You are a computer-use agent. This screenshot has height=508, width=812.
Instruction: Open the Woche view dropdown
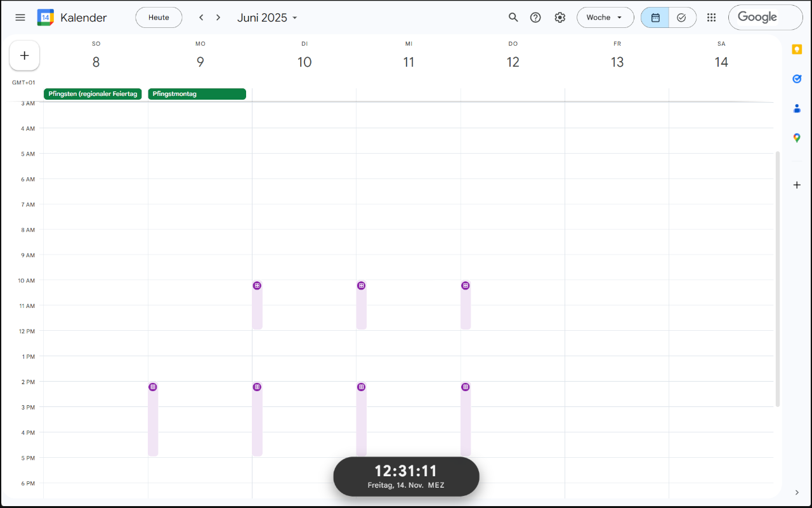[x=605, y=17]
